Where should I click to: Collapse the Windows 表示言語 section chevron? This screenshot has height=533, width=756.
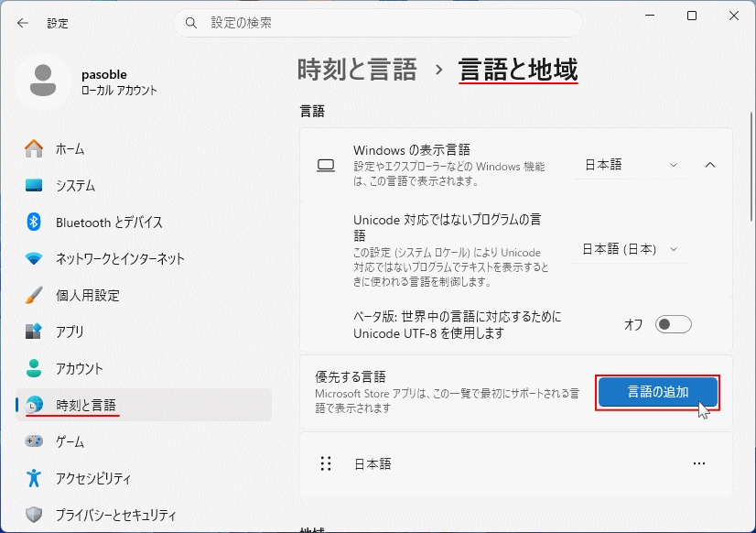point(710,165)
